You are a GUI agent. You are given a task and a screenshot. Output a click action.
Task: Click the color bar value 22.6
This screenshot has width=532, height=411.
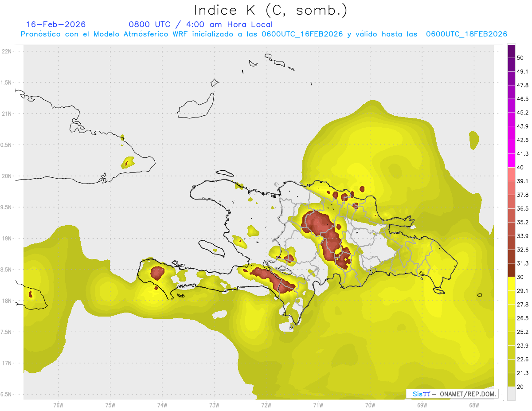[x=523, y=360]
